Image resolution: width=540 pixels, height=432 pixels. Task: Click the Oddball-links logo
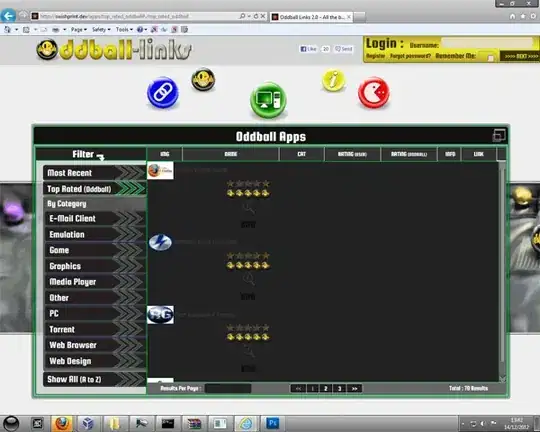click(x=114, y=50)
